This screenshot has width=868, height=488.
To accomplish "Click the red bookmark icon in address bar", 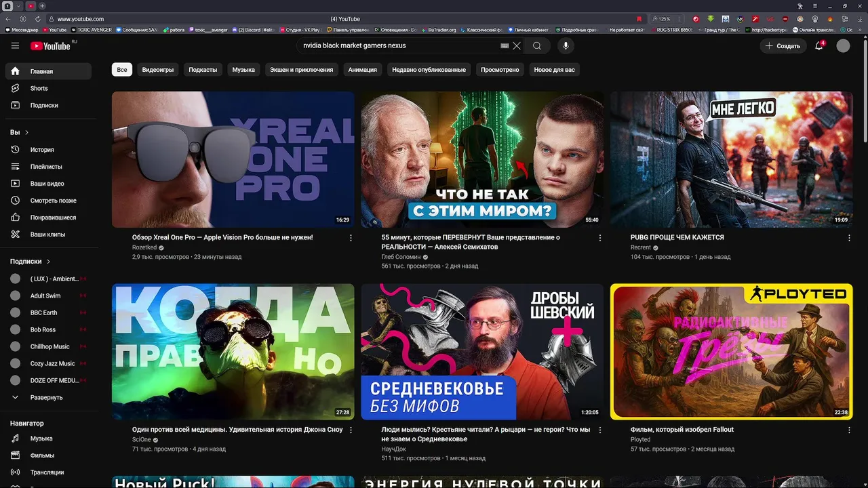I will point(639,19).
